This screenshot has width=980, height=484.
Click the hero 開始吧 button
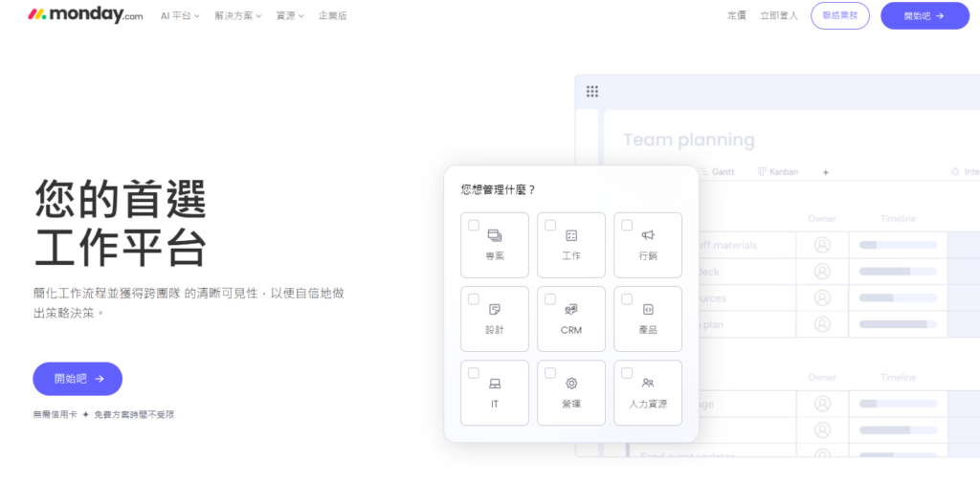coord(78,379)
